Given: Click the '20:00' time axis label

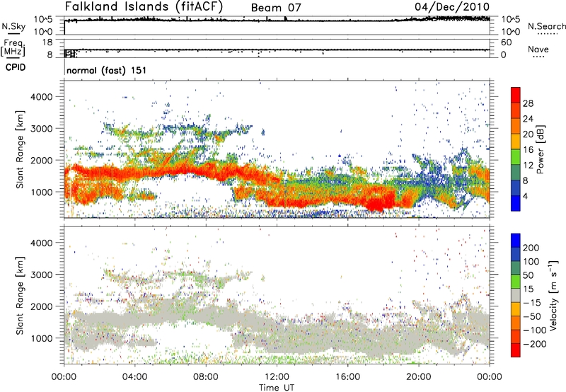Looking at the screenshot, I should (x=418, y=377).
